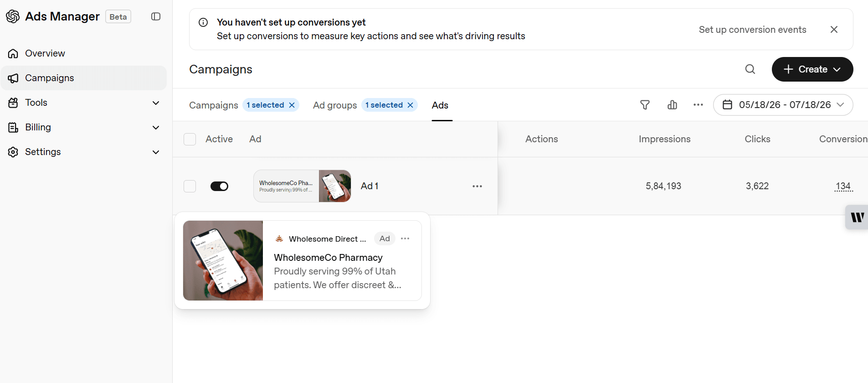The image size is (868, 383).
Task: Click the megaphone icon beside Campaigns
Action: click(x=13, y=78)
